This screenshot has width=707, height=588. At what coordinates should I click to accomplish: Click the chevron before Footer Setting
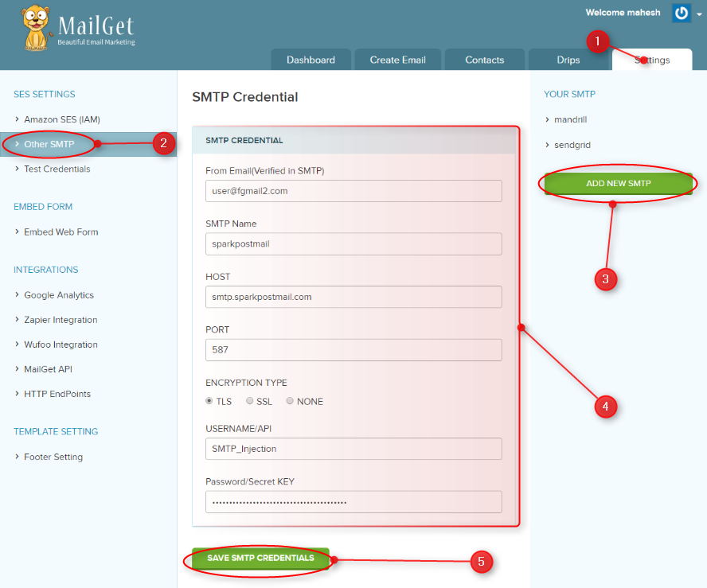(18, 457)
